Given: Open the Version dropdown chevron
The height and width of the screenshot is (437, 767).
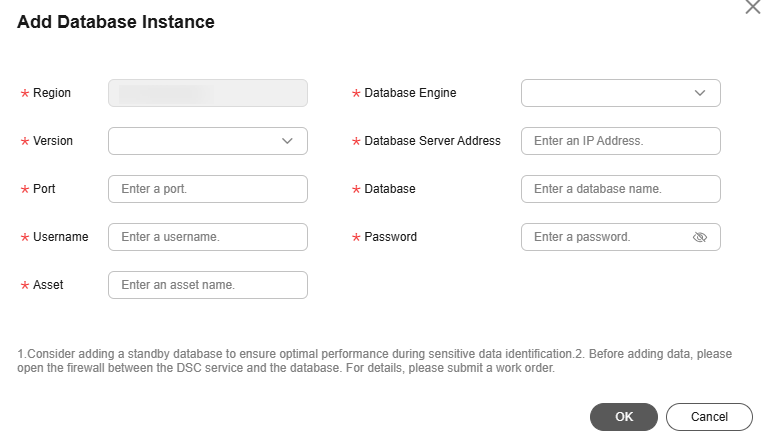Looking at the screenshot, I should tap(287, 141).
